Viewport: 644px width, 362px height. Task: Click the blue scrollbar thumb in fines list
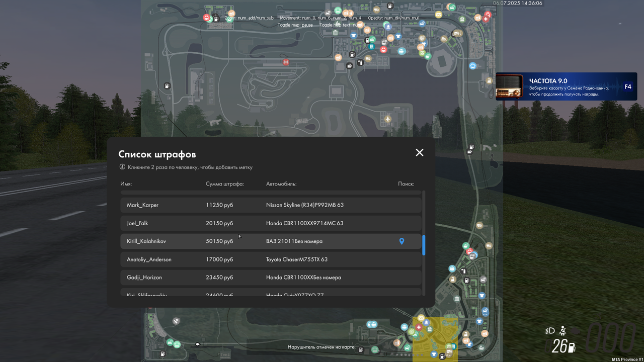(424, 245)
